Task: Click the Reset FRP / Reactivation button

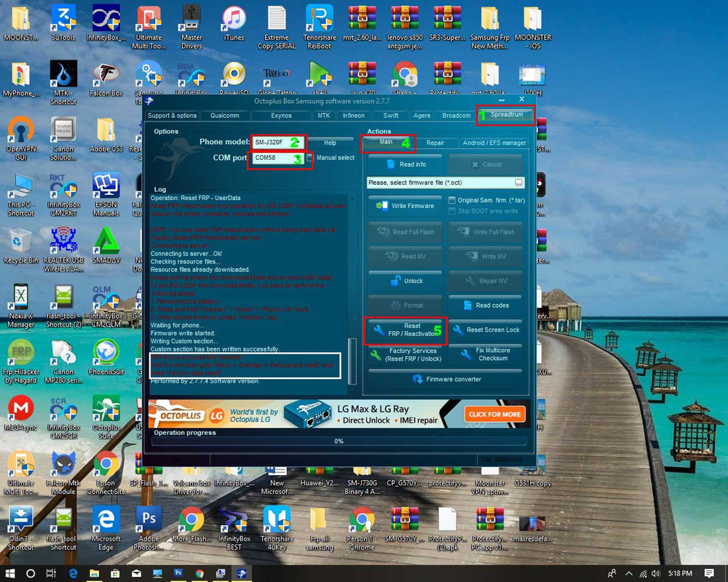Action: (x=405, y=330)
